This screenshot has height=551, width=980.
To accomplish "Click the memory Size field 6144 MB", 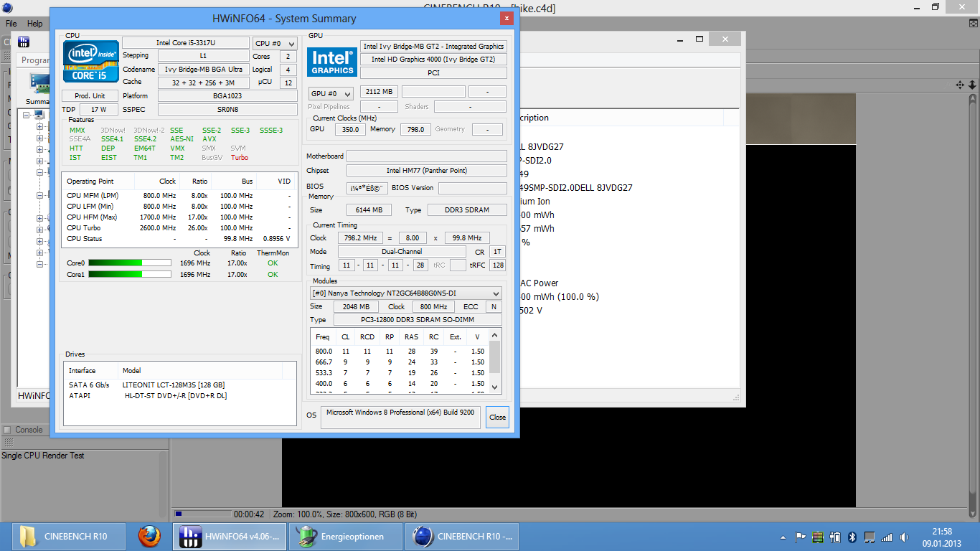I will point(369,210).
